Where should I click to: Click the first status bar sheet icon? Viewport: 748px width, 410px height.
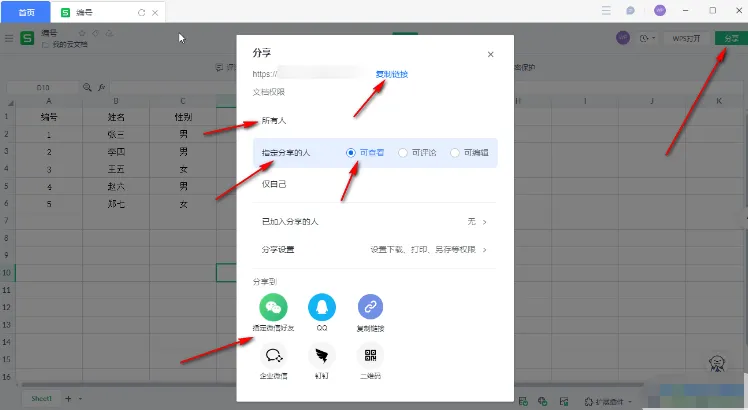523,401
